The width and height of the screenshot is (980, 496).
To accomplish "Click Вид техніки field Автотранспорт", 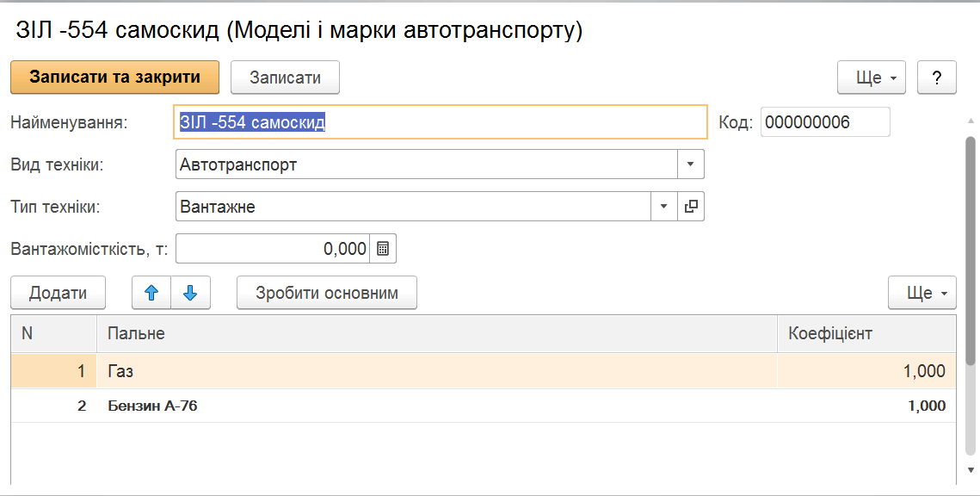I will pos(427,164).
